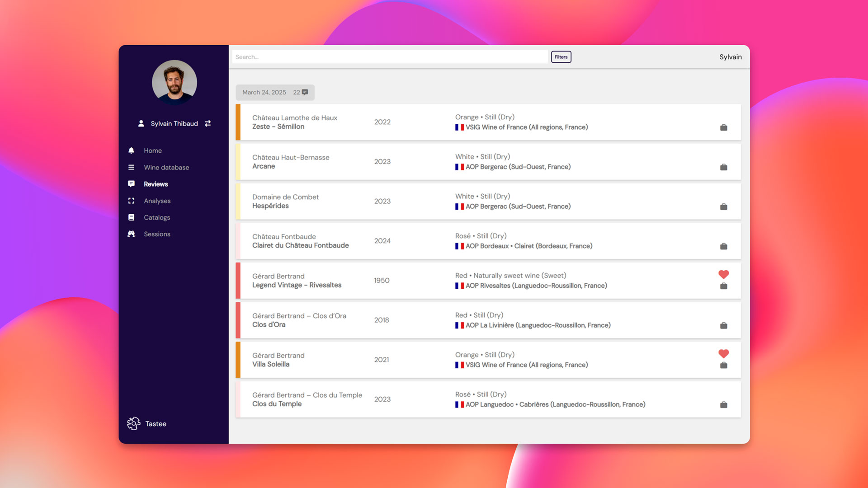868x488 pixels.
Task: Open Clairet du Château Fontbaude review entry
Action: [300, 245]
